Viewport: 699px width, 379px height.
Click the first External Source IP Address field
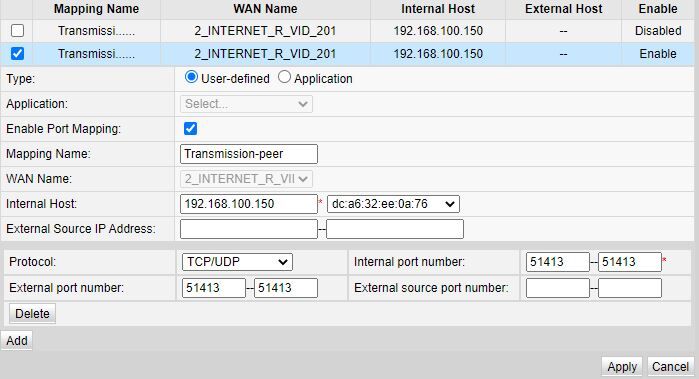click(x=249, y=229)
